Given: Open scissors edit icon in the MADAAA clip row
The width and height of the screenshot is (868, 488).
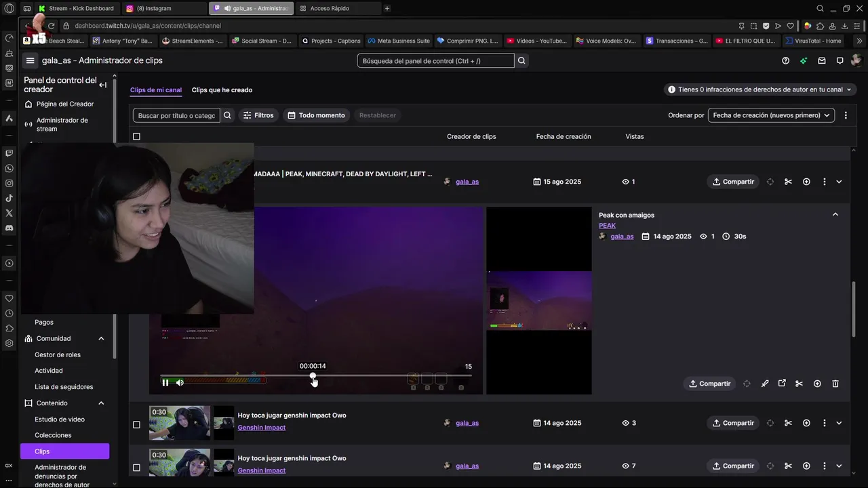Looking at the screenshot, I should 788,182.
